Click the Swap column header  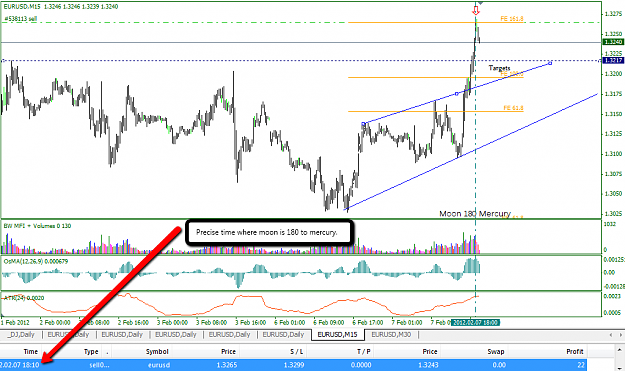[x=496, y=351]
